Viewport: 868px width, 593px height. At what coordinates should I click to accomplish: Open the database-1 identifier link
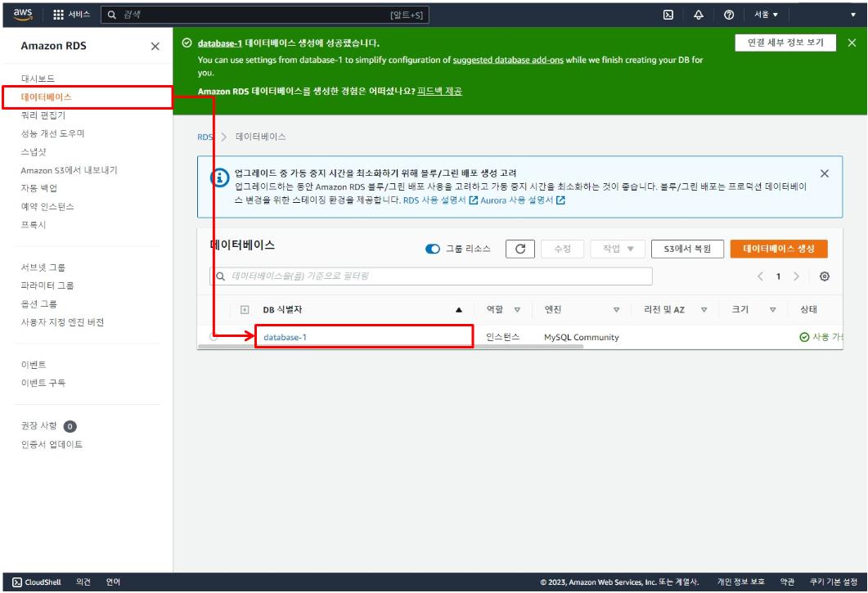coord(285,337)
